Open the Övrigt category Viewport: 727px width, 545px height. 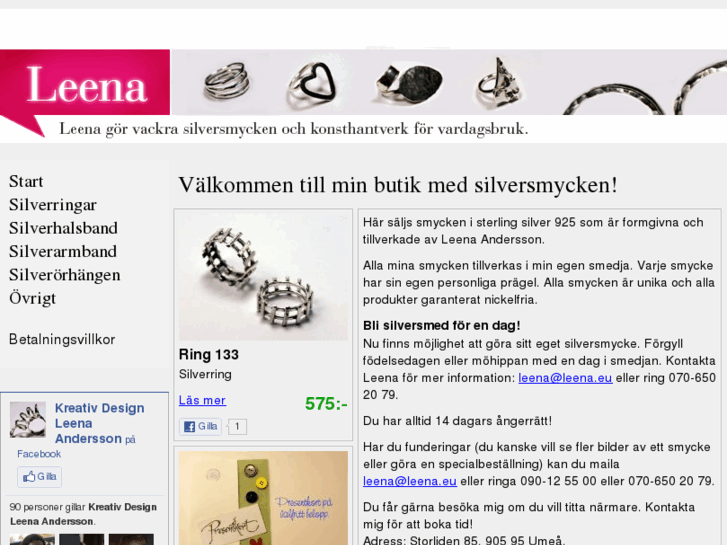click(32, 298)
